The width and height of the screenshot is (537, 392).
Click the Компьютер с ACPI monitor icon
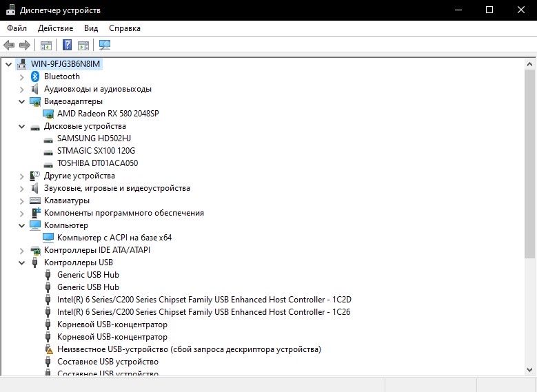[48, 237]
